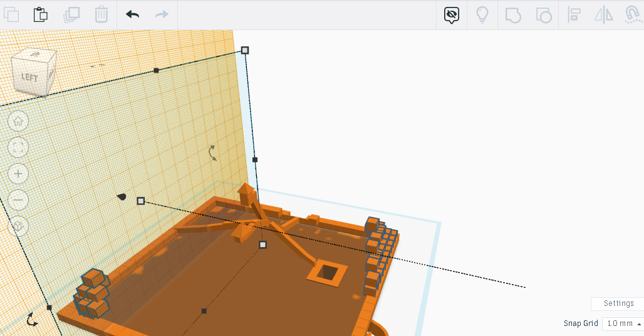
Task: Click the Cruise magnet icon
Action: click(x=633, y=15)
